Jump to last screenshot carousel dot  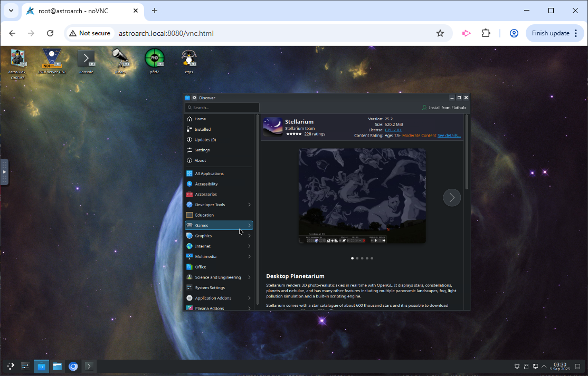click(372, 258)
